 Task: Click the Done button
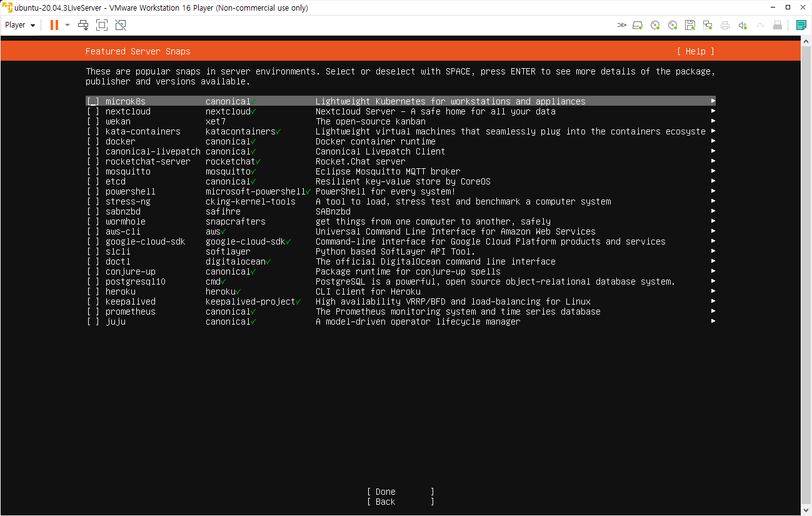[401, 492]
